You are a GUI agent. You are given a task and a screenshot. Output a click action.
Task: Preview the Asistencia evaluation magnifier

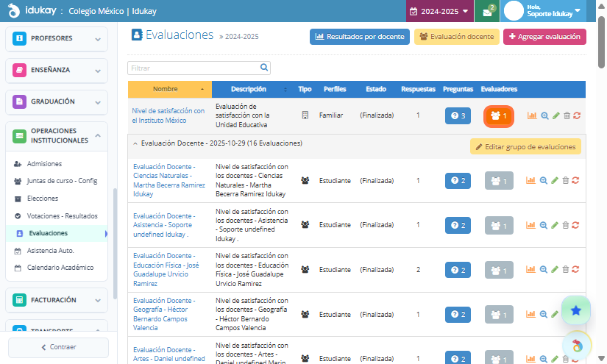tap(544, 225)
